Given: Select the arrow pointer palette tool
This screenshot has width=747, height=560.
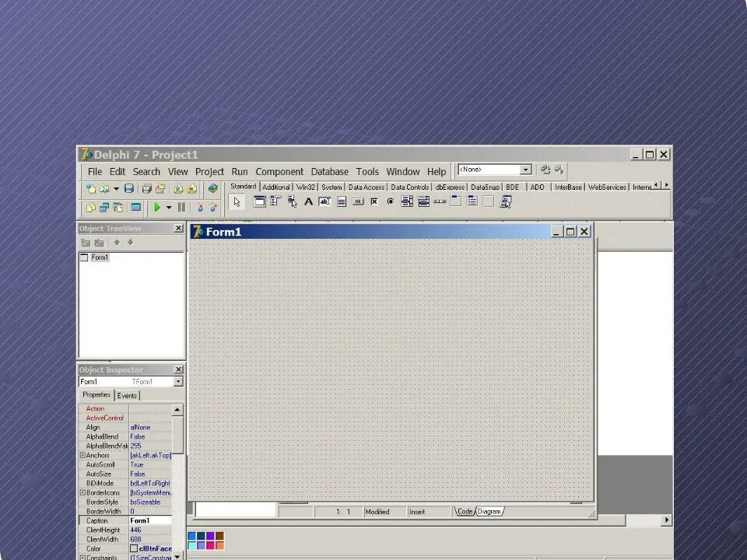Looking at the screenshot, I should (x=237, y=202).
